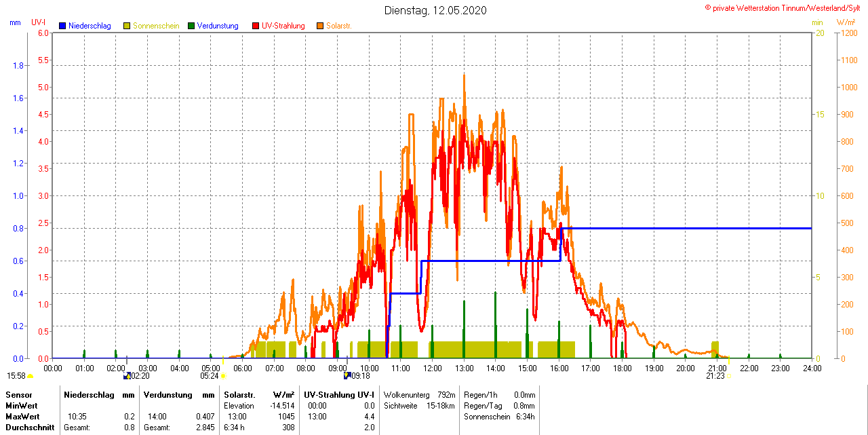Click the moonrise icon at 02:20

click(127, 375)
